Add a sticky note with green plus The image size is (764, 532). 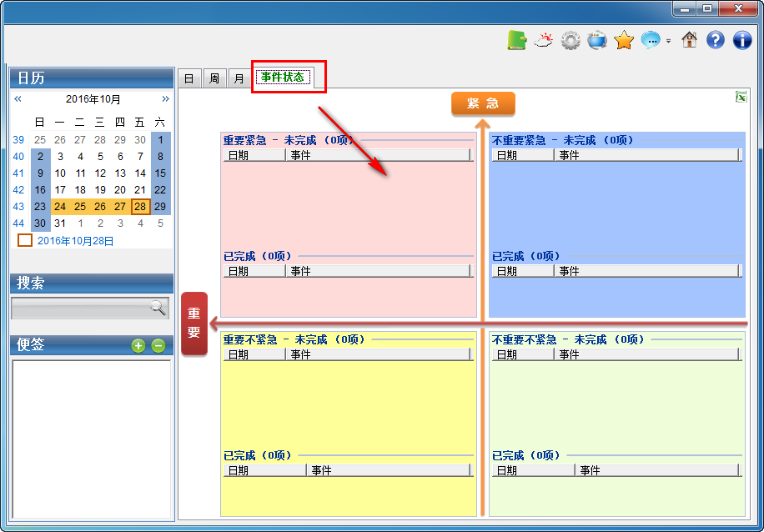[x=138, y=346]
